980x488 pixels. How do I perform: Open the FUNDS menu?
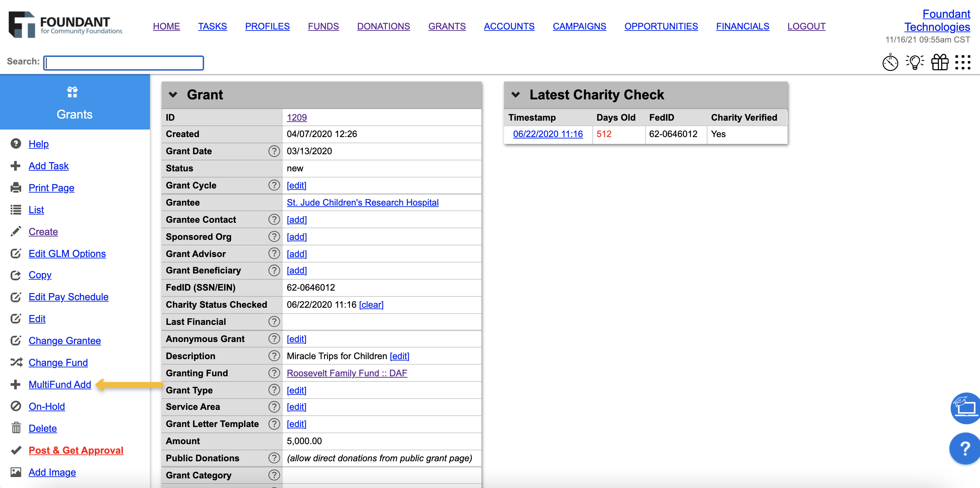(323, 26)
